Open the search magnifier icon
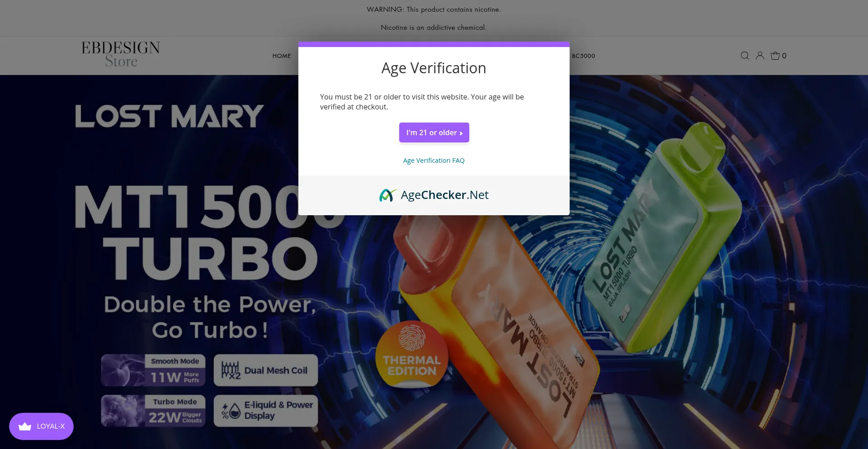The width and height of the screenshot is (868, 449). [745, 56]
